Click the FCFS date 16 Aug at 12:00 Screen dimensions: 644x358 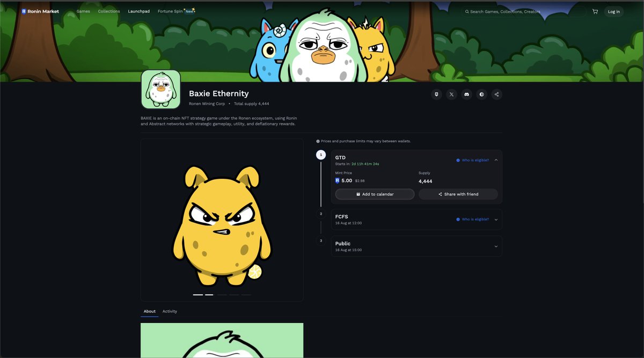click(x=348, y=223)
